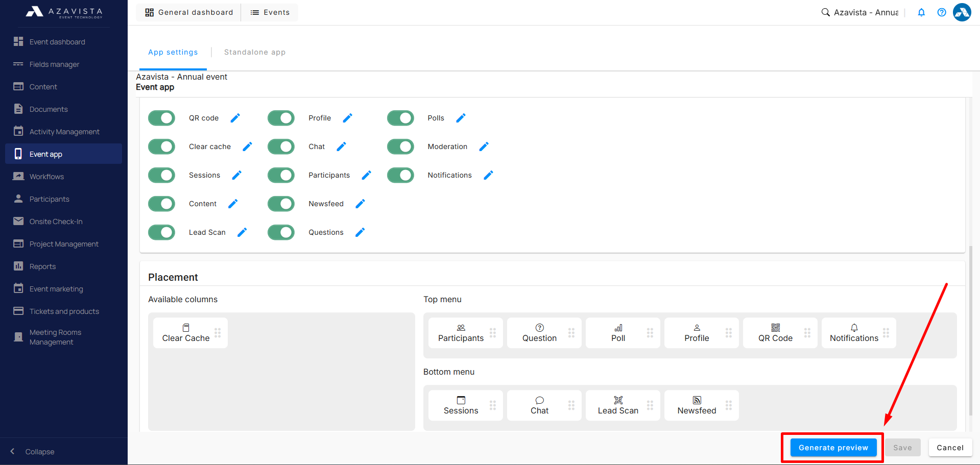Turn off the Participants toggle
The height and width of the screenshot is (465, 980).
(281, 175)
